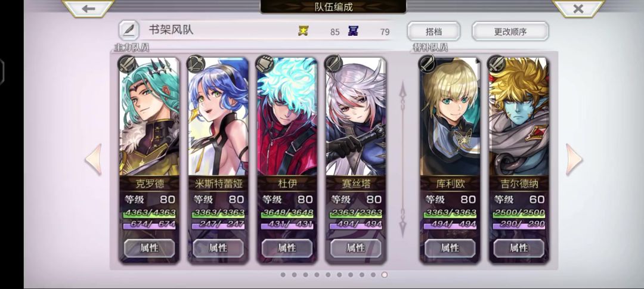Image resolution: width=644 pixels, height=289 pixels.
Task: Close the team formation screen with X
Action: coord(578,8)
